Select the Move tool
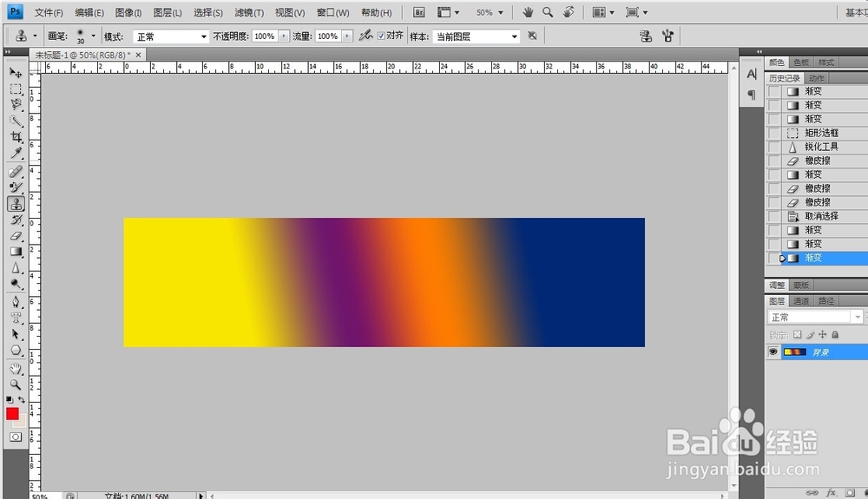The height and width of the screenshot is (499, 868). point(16,73)
